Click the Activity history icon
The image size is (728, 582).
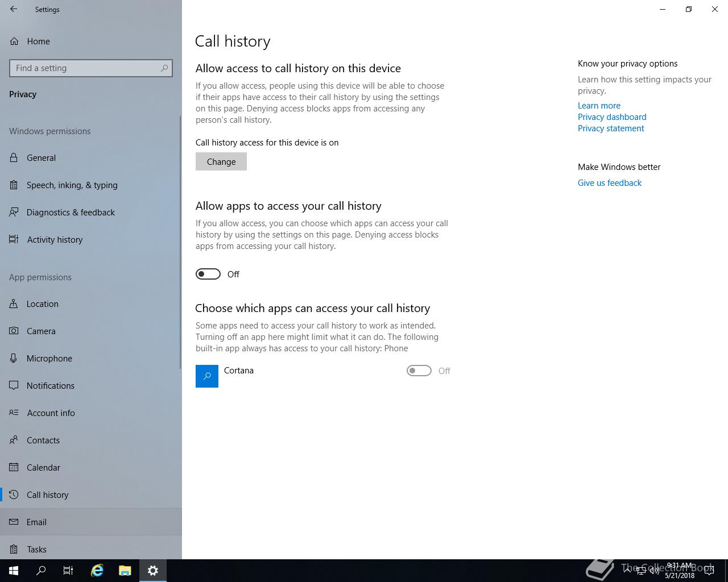14,239
